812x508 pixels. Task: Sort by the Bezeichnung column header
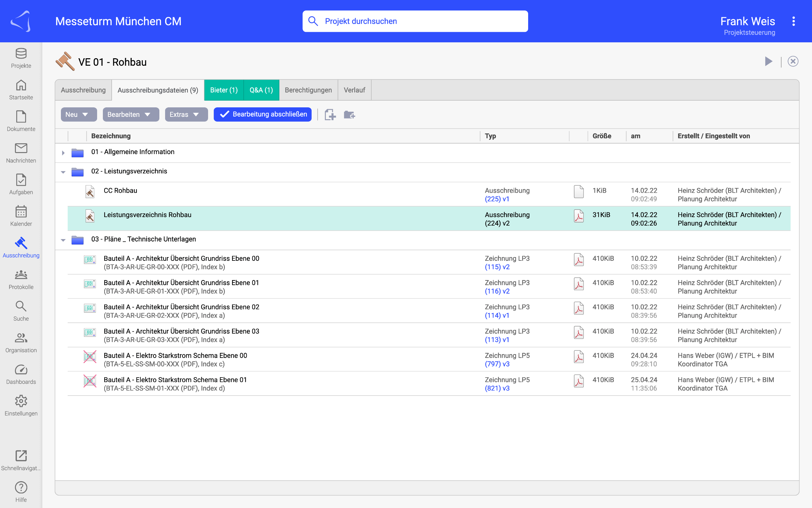[111, 136]
